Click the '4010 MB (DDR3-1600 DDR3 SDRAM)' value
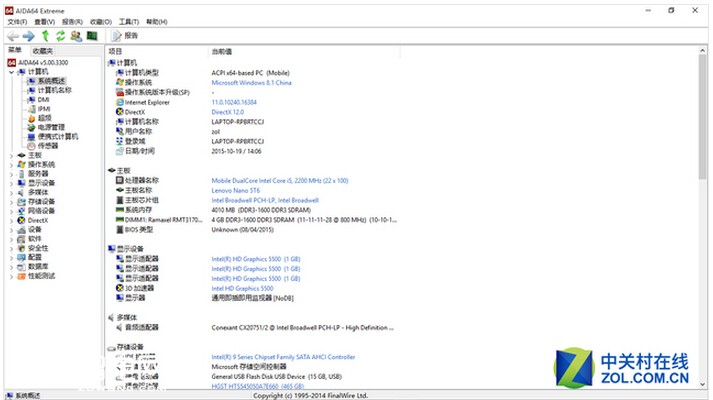Image resolution: width=713 pixels, height=400 pixels. (x=261, y=210)
